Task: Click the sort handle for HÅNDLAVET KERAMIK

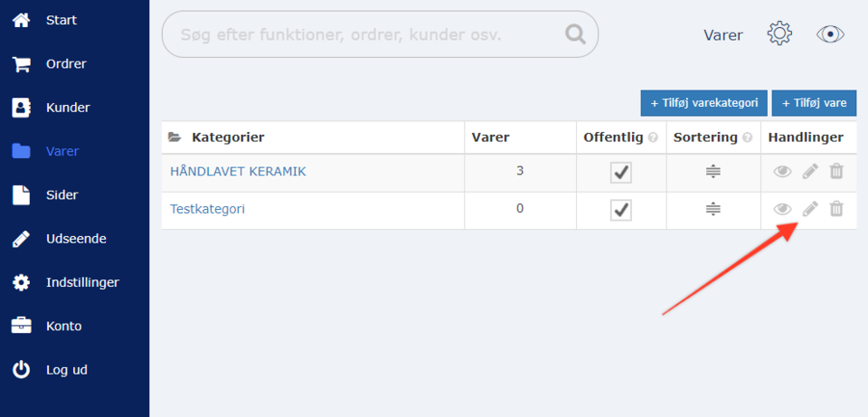Action: 713,171
